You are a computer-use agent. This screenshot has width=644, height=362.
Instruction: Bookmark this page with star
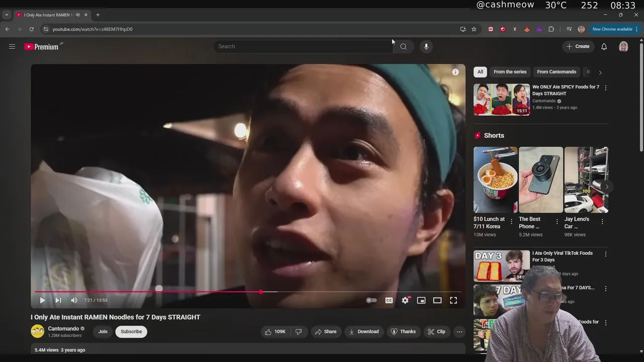[473, 29]
